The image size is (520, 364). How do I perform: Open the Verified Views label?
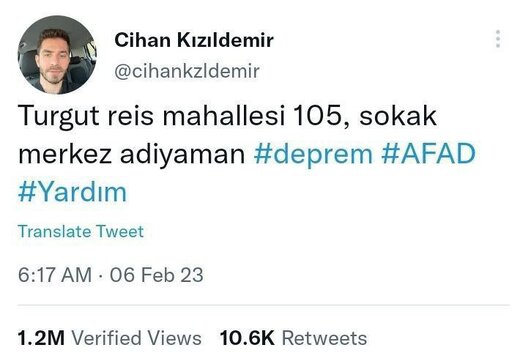click(x=136, y=338)
